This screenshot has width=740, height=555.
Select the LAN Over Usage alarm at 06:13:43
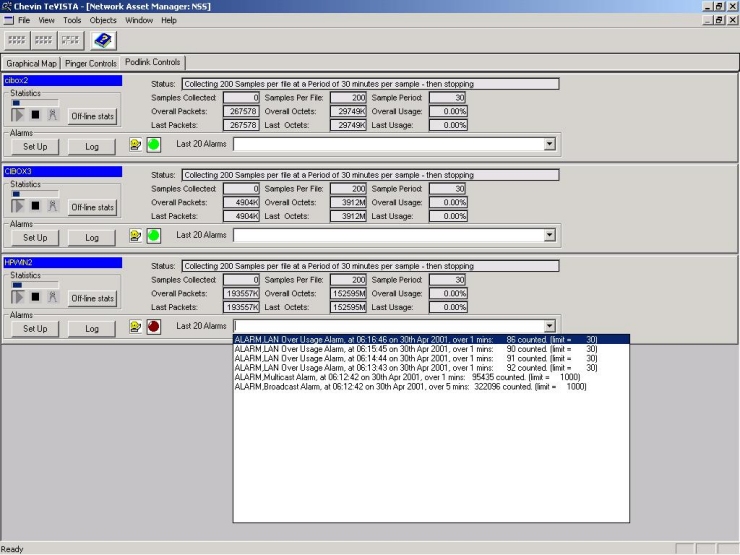431,368
